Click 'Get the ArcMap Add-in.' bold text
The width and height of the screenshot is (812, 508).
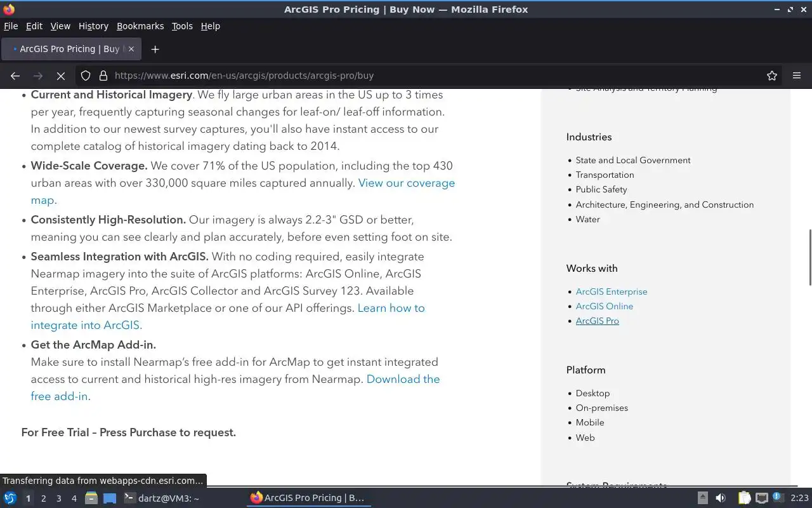pos(93,345)
